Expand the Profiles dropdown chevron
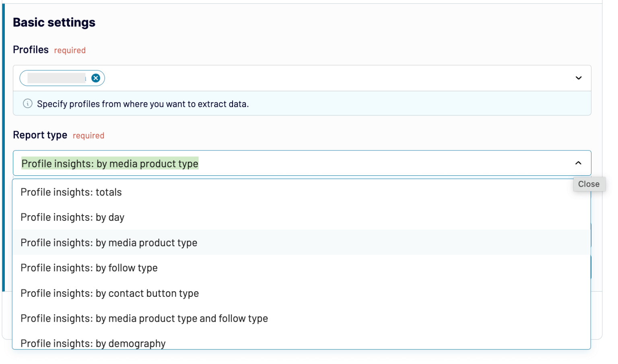 [578, 78]
